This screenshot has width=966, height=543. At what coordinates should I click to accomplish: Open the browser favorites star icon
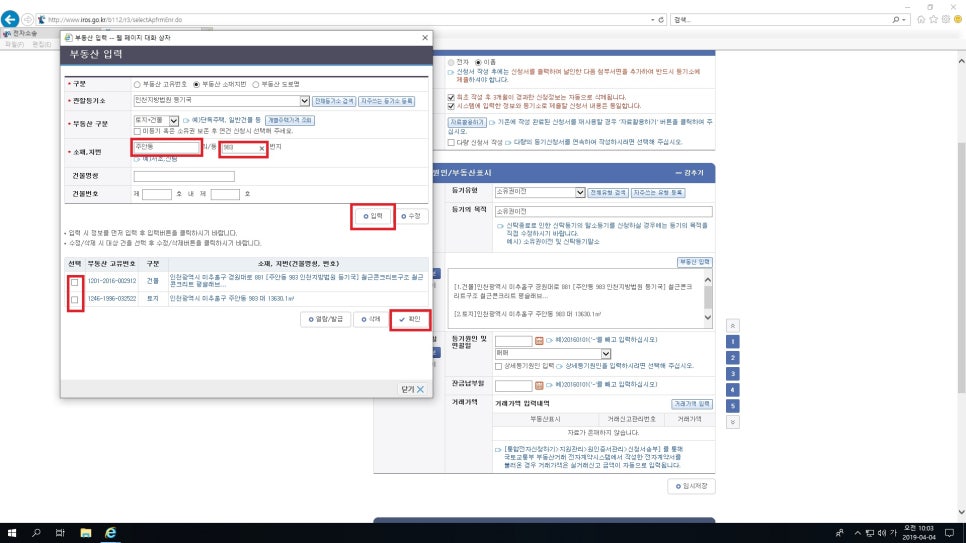pos(933,20)
